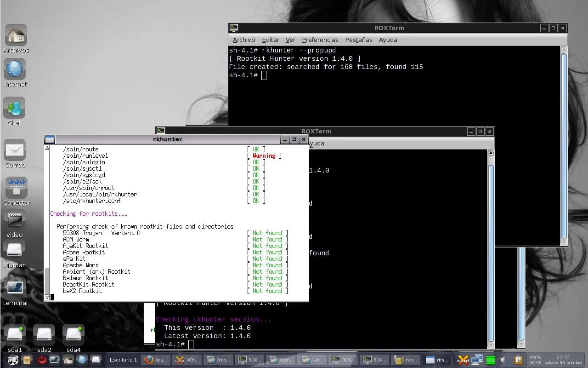Open Pestañas menu in top ROXTerm
Screen dimensions: 588x368
click(359, 40)
